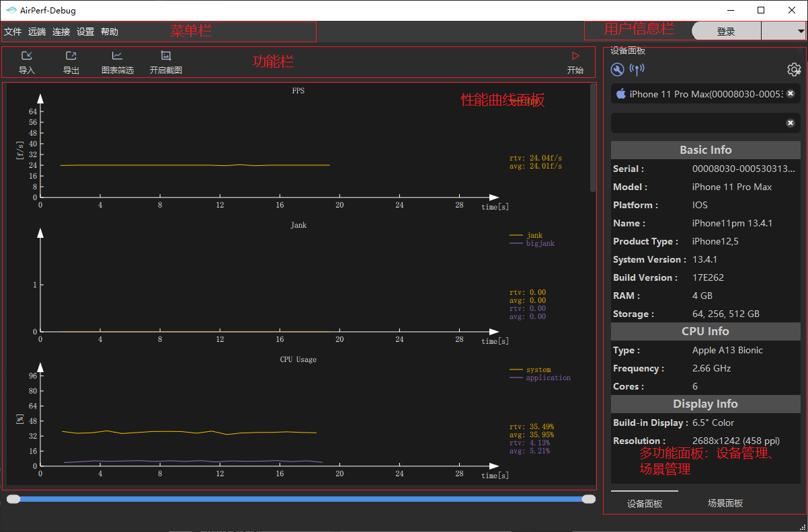Click the Basic Info section header
Screen dimensions: 808x532
tap(706, 150)
